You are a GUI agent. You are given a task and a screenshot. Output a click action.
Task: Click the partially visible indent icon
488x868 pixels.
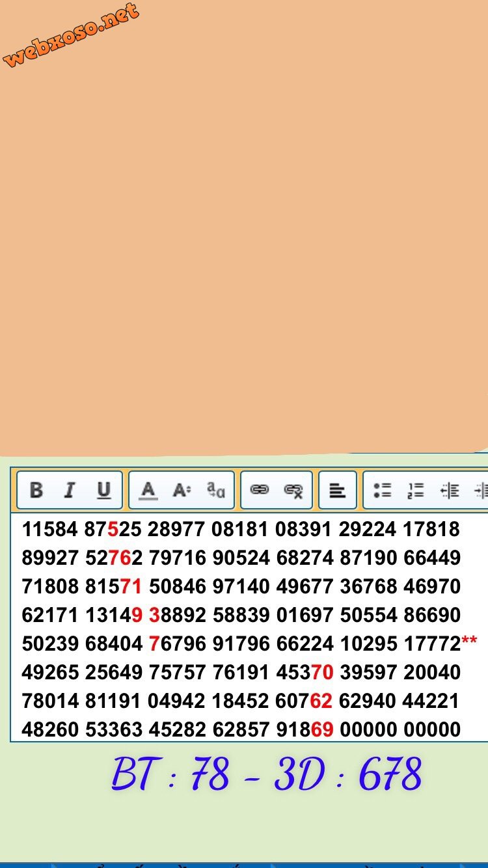481,490
